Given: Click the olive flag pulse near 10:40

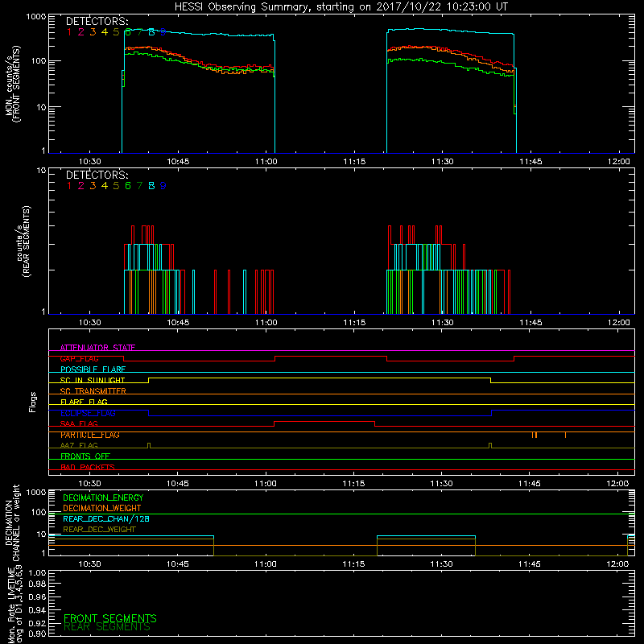Looking at the screenshot, I should (x=149, y=446).
